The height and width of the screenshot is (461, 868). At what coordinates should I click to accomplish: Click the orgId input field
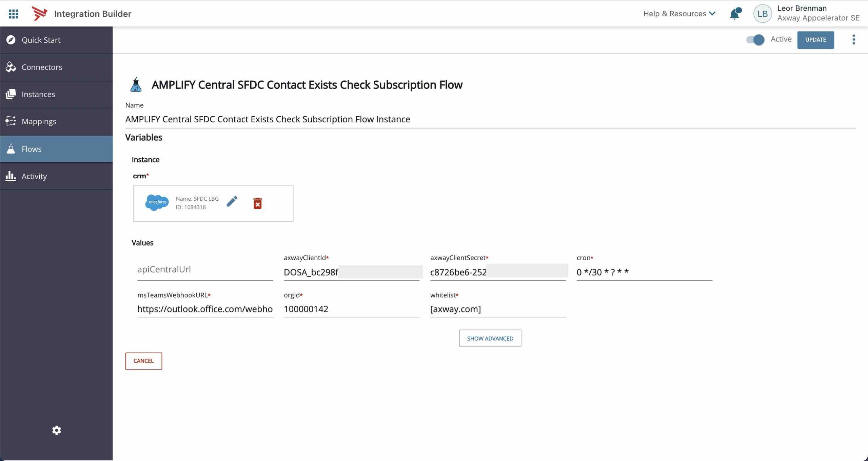coord(351,309)
